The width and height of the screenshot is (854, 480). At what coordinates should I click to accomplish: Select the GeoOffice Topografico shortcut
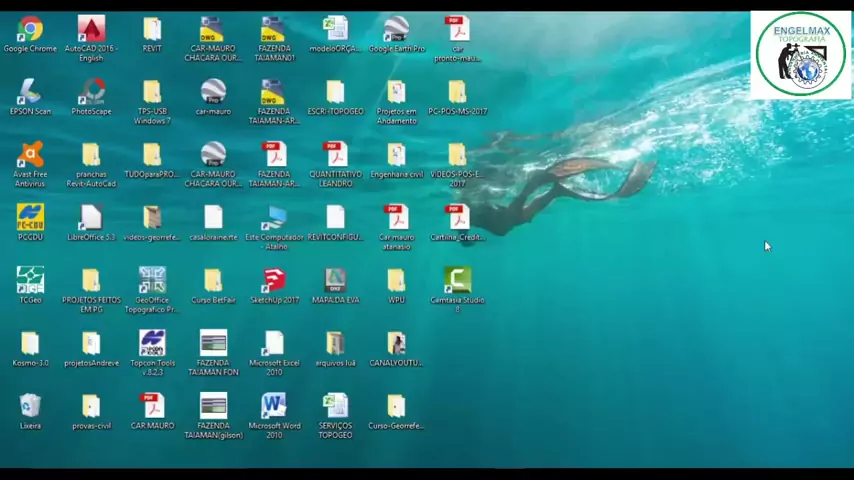point(152,280)
